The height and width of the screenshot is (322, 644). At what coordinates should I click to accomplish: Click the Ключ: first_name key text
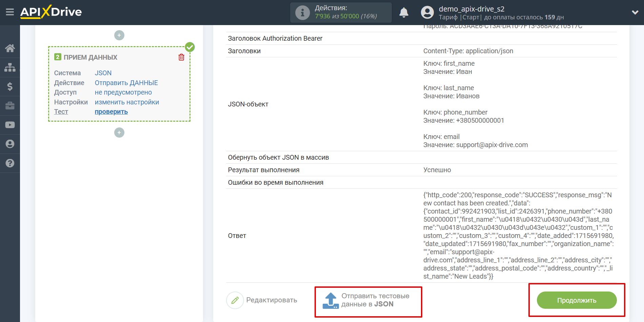pyautogui.click(x=449, y=63)
